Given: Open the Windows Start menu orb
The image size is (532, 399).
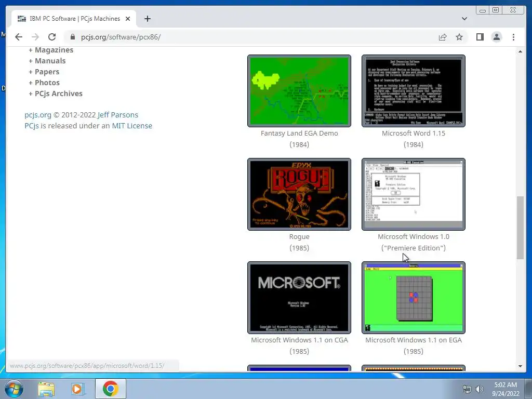Looking at the screenshot, I should click(x=14, y=389).
